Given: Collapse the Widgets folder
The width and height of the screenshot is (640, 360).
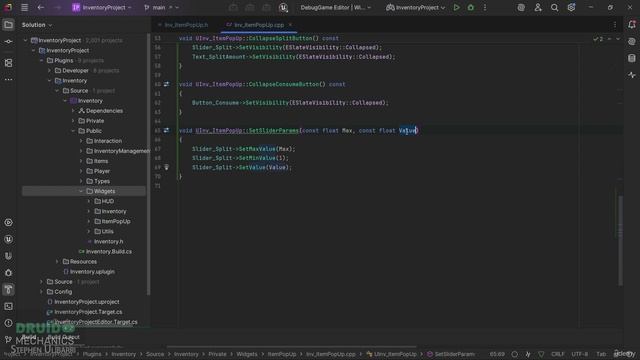Looking at the screenshot, I should pyautogui.click(x=81, y=191).
